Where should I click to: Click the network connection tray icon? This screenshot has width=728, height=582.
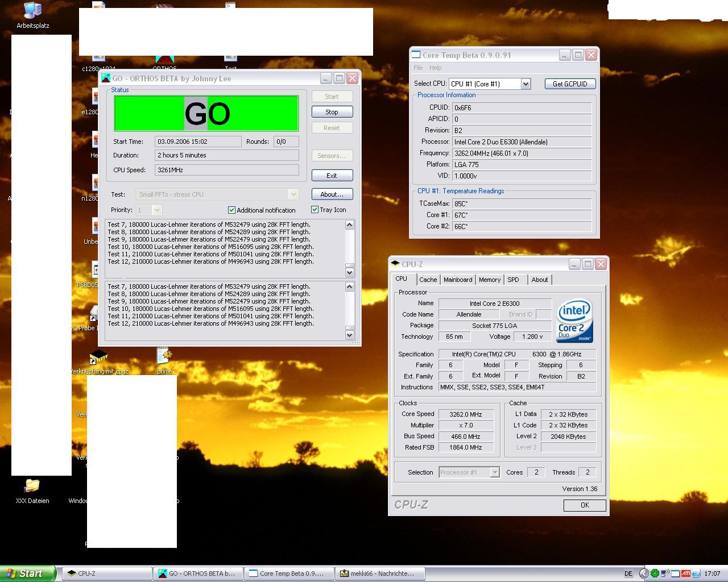click(665, 573)
